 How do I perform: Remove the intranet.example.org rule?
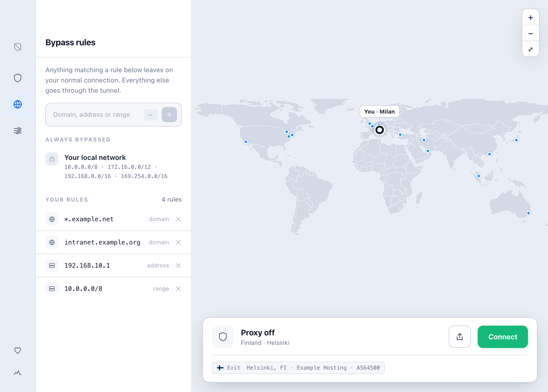click(x=178, y=242)
